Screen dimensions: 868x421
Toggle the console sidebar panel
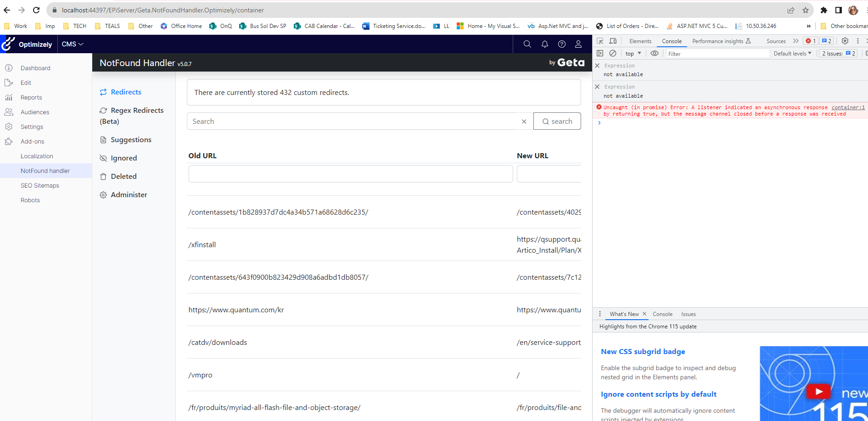pyautogui.click(x=600, y=54)
